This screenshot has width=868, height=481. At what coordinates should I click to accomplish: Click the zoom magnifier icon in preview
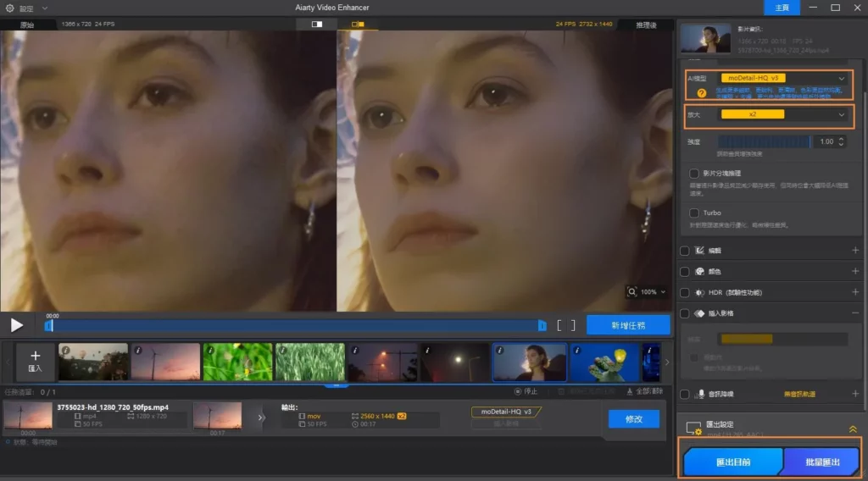point(632,291)
